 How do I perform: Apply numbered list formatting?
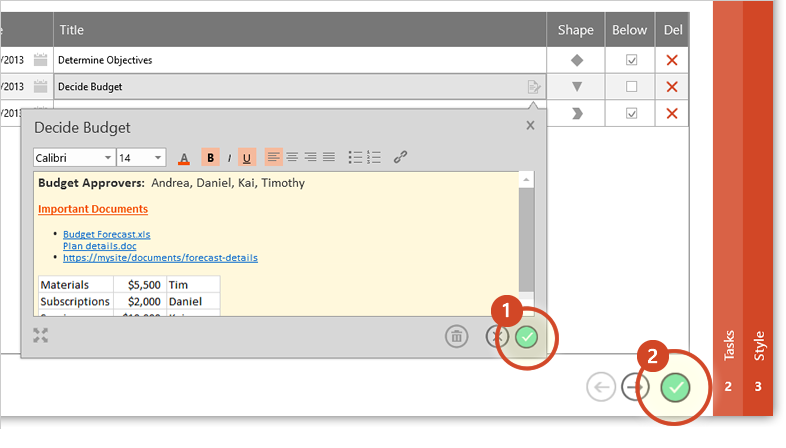click(374, 157)
